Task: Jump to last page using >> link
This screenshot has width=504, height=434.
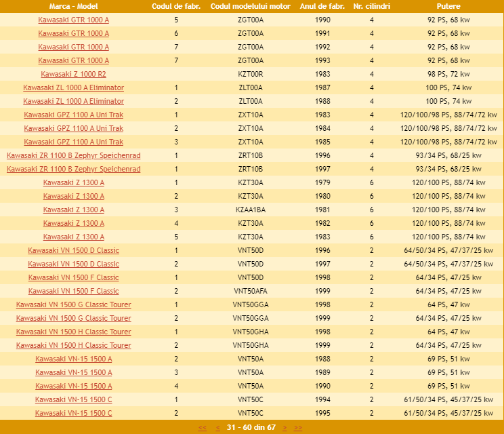Action: tap(298, 427)
